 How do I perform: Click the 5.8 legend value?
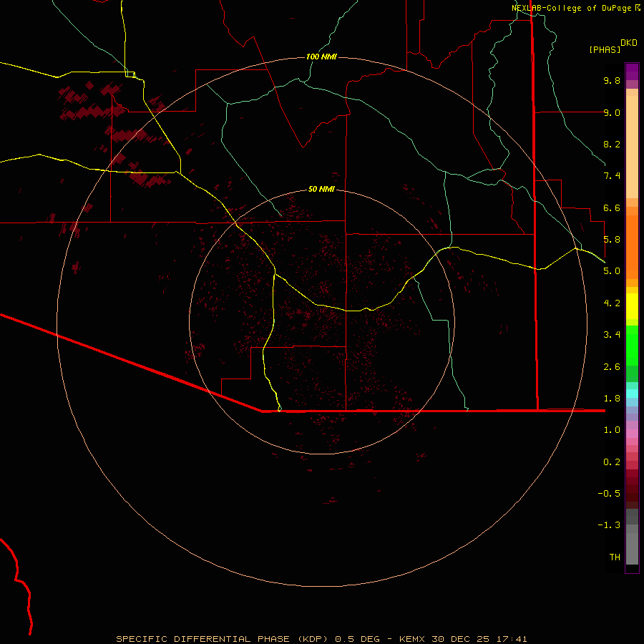pyautogui.click(x=612, y=240)
